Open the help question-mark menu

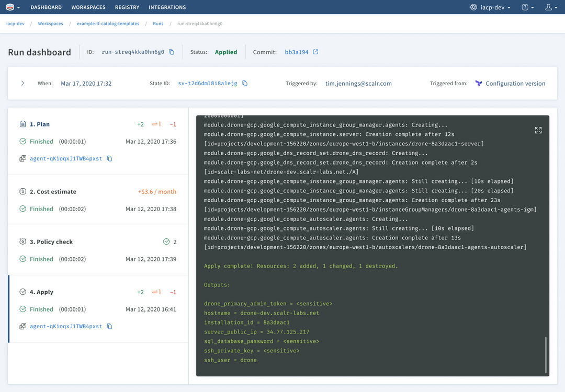pos(526,7)
